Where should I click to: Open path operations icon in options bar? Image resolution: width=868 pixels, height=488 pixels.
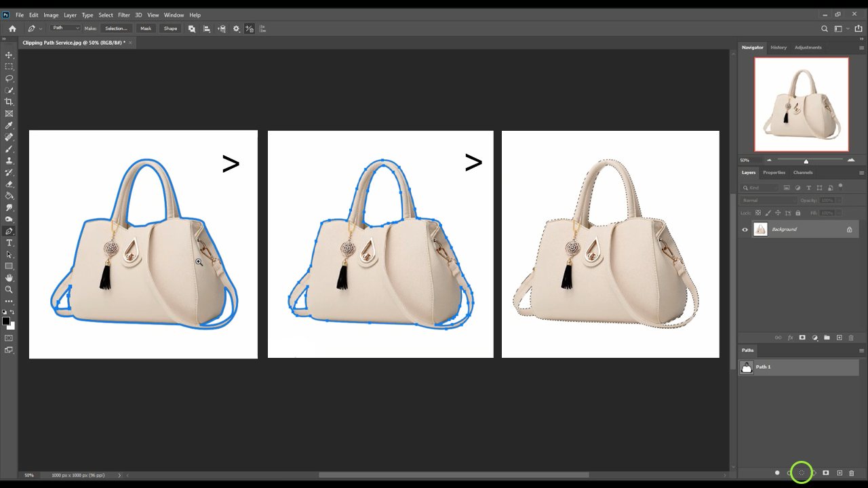coord(192,28)
